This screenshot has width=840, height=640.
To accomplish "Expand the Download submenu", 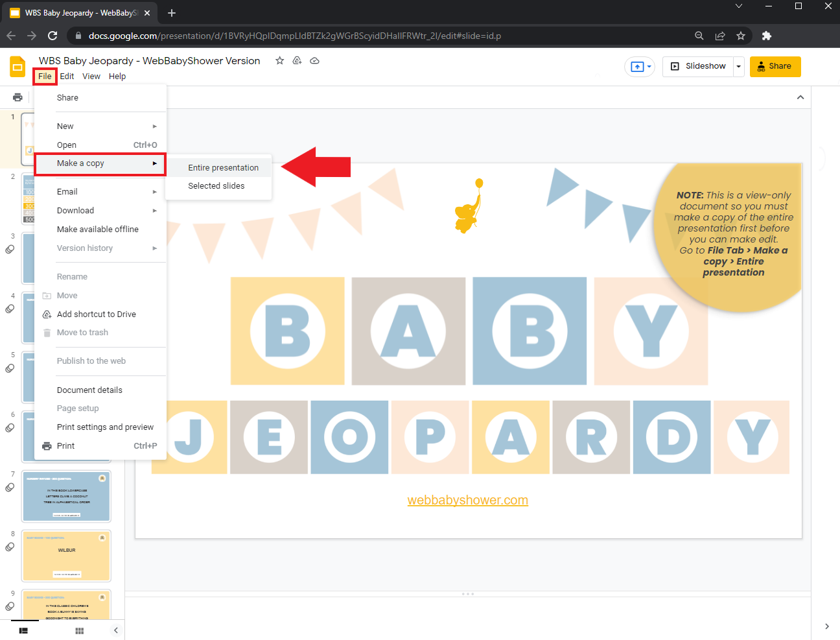I will (100, 211).
